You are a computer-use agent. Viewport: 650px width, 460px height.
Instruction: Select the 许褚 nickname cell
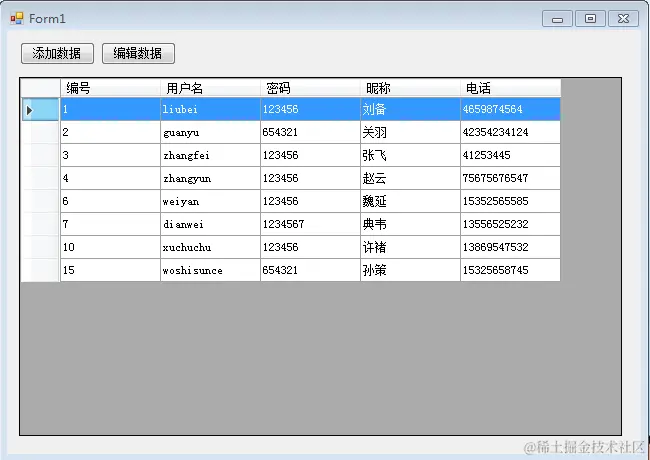pyautogui.click(x=410, y=247)
